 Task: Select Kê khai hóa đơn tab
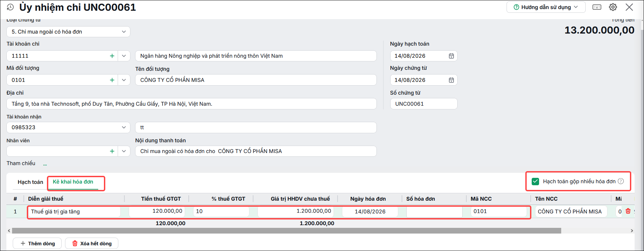click(73, 182)
